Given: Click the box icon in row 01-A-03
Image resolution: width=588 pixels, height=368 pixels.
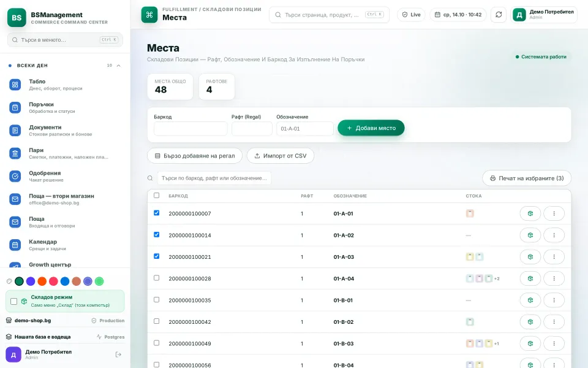Looking at the screenshot, I should point(530,257).
